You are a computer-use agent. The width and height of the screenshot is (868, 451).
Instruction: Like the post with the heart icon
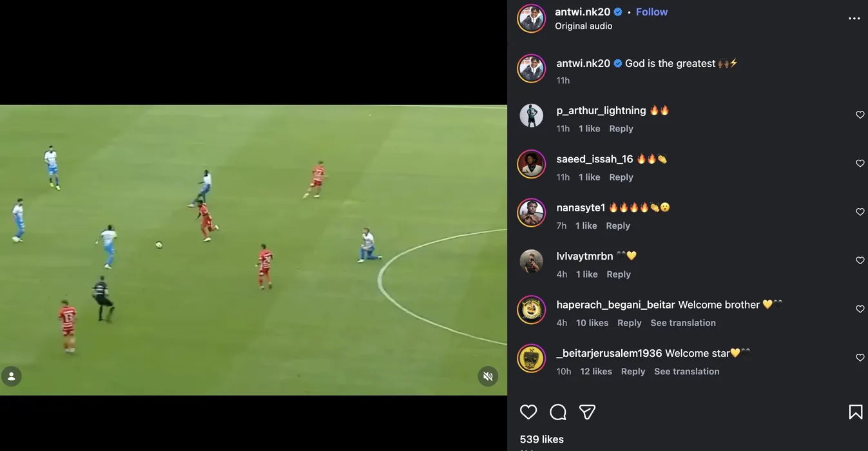click(x=528, y=412)
